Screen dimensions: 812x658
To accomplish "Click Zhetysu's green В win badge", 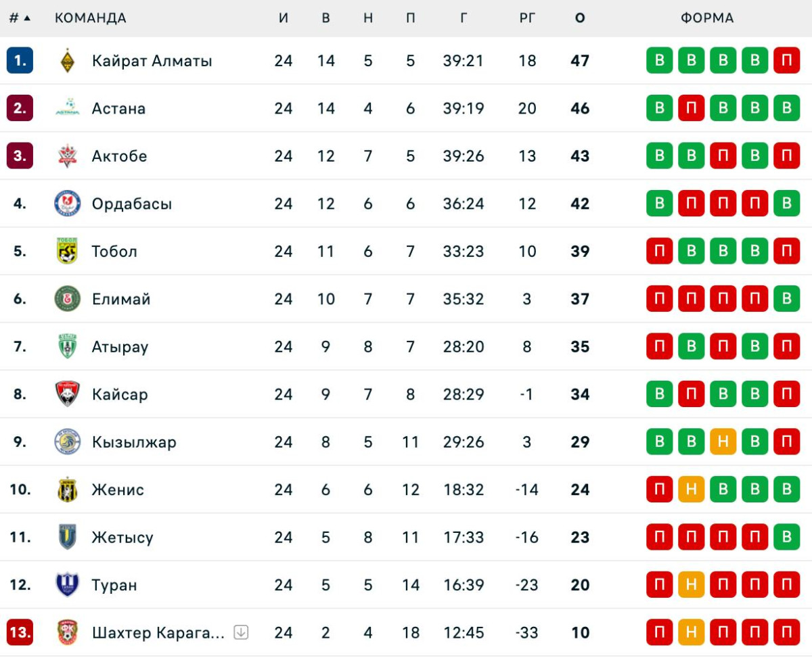I will (786, 538).
